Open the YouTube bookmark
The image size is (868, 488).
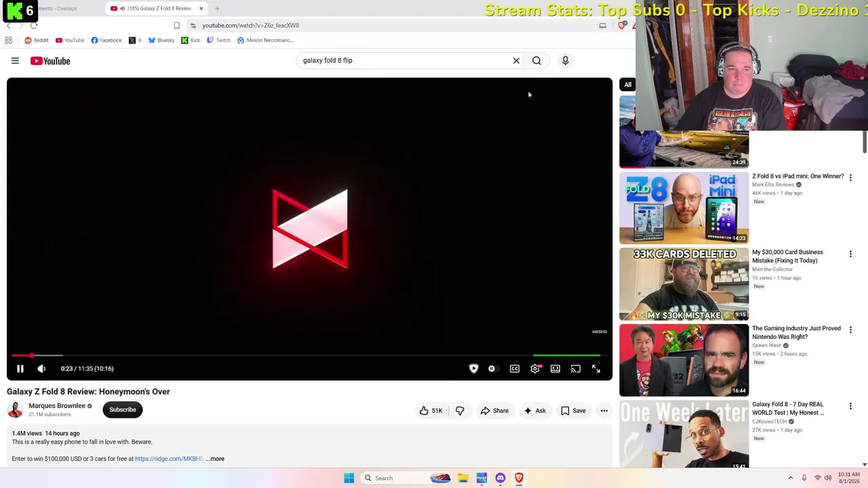click(70, 41)
